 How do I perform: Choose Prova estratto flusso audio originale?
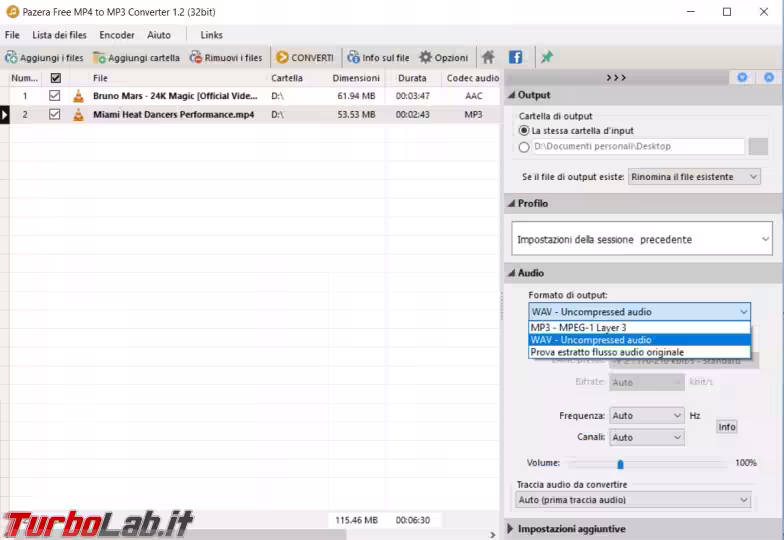point(640,352)
